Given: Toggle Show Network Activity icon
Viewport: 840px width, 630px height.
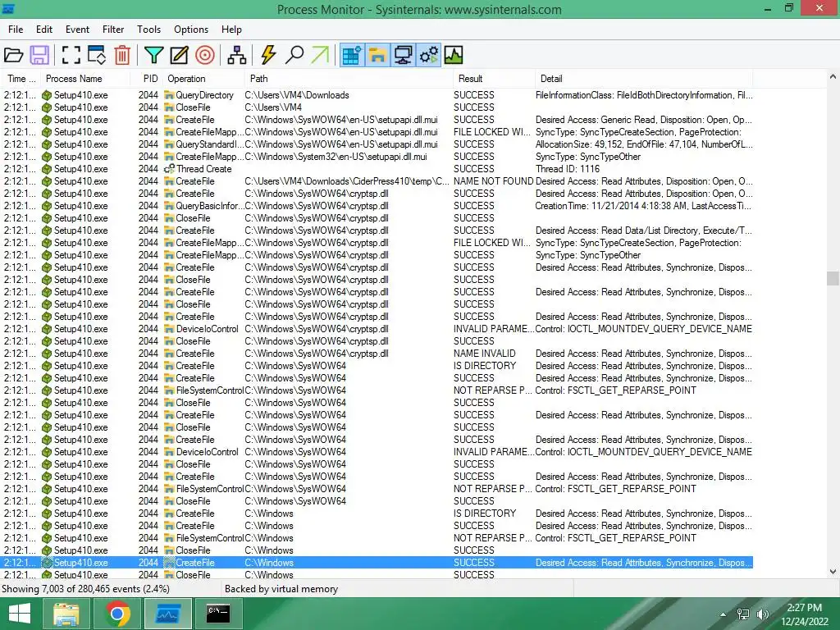Looking at the screenshot, I should (404, 55).
